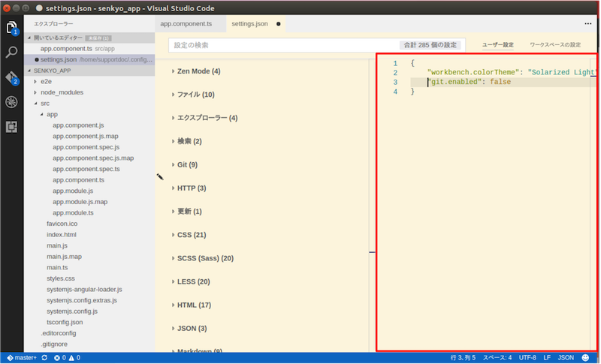Open main.ts file
This screenshot has height=364, width=601.
[x=57, y=267]
